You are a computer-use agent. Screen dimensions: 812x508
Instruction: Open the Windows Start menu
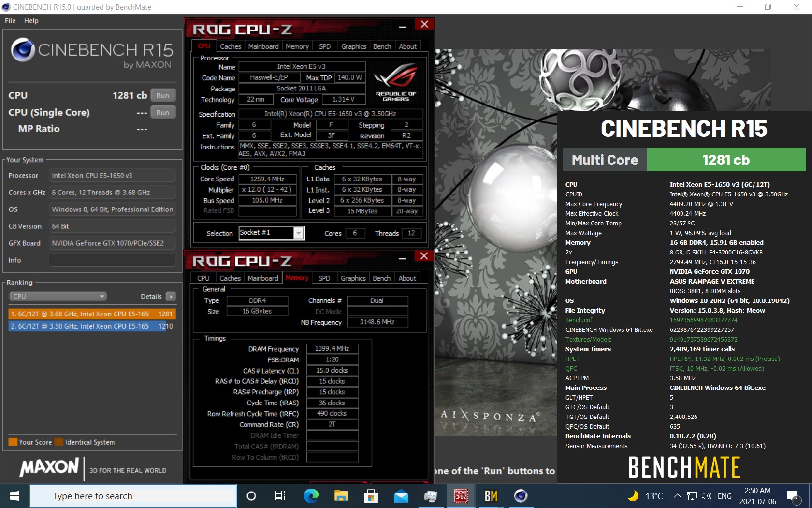tap(14, 496)
